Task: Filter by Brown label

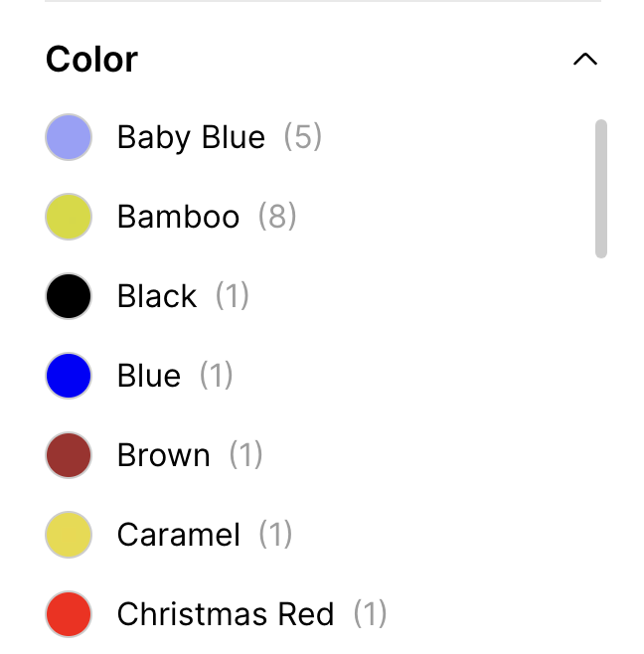Action: click(164, 455)
